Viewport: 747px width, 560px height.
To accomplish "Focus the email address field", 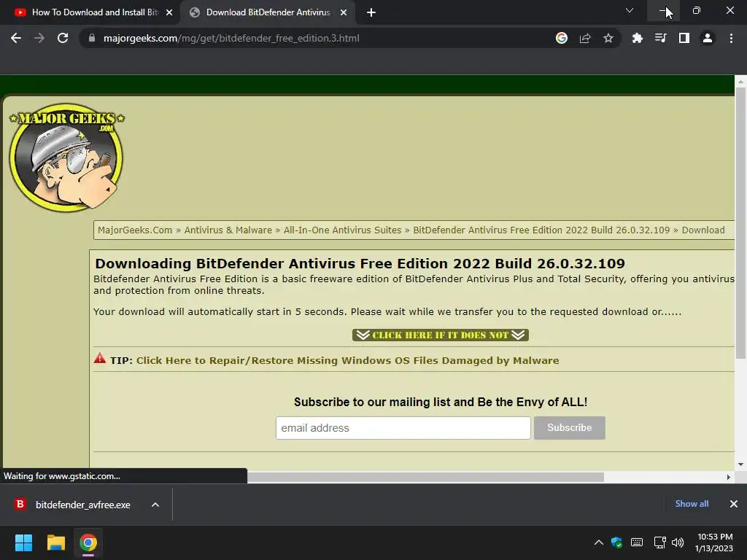I will (x=403, y=427).
